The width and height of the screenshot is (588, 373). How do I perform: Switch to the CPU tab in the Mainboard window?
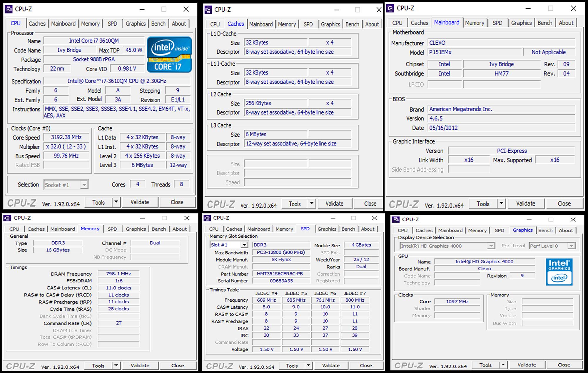pyautogui.click(x=397, y=23)
